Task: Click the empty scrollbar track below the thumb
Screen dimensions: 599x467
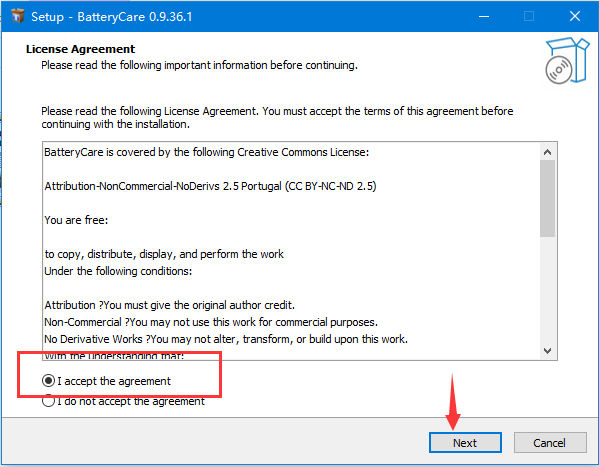Action: [x=547, y=290]
